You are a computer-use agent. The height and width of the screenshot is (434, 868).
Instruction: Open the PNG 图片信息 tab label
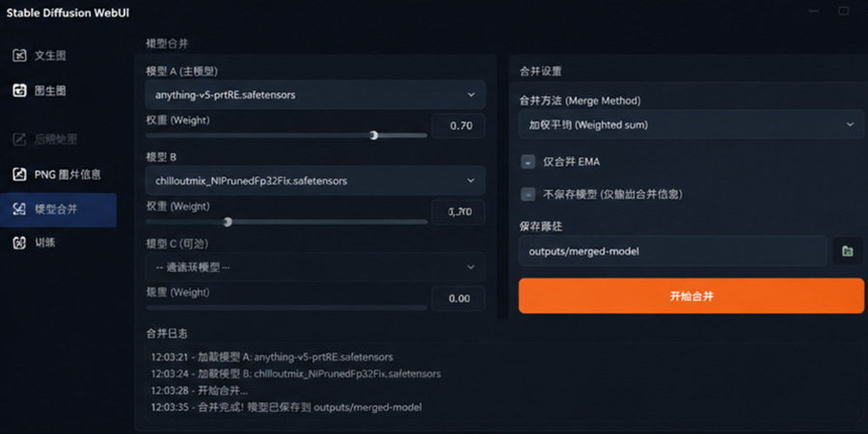pos(68,175)
